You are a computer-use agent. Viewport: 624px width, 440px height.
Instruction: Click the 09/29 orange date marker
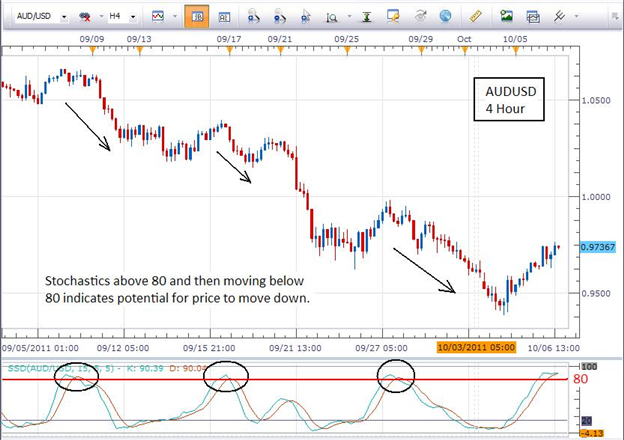(421, 50)
